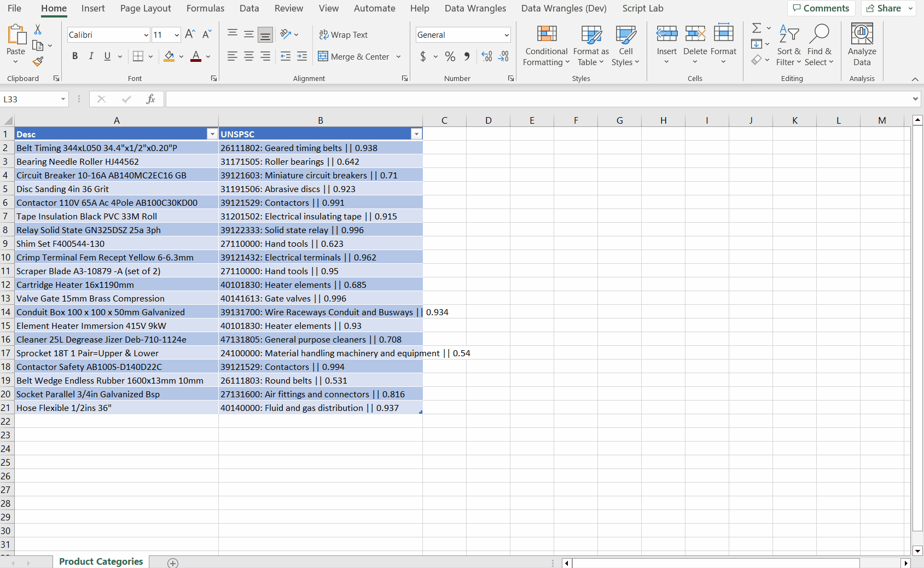Open the font name dropdown

[x=146, y=35]
